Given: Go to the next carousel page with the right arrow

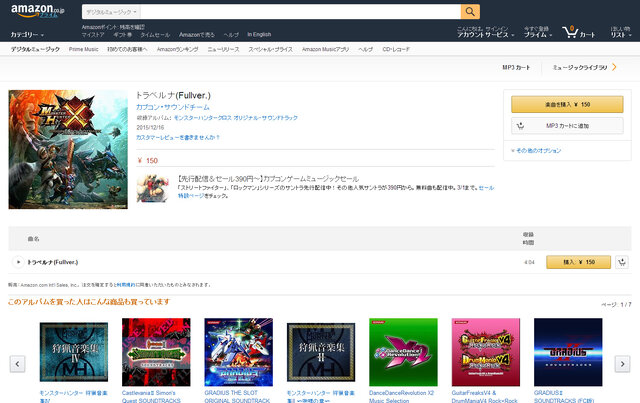Looking at the screenshot, I should tap(622, 364).
